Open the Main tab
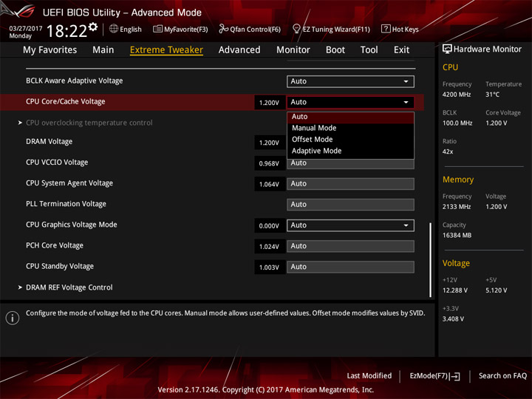Screen dimensions: 532x399 pos(103,50)
